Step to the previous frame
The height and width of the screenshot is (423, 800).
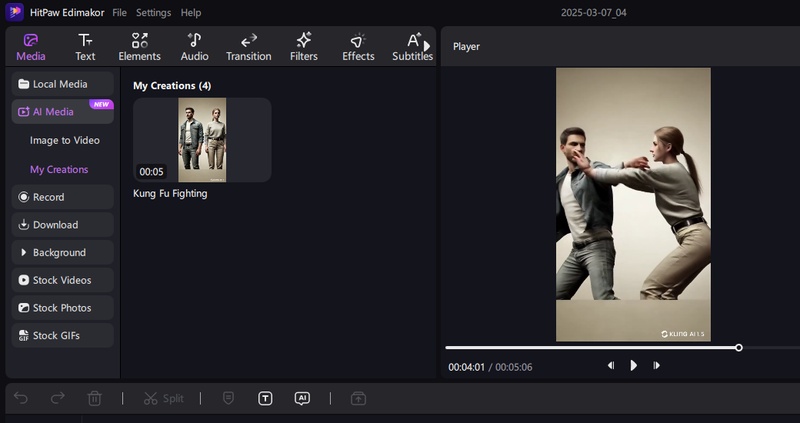pyautogui.click(x=611, y=366)
